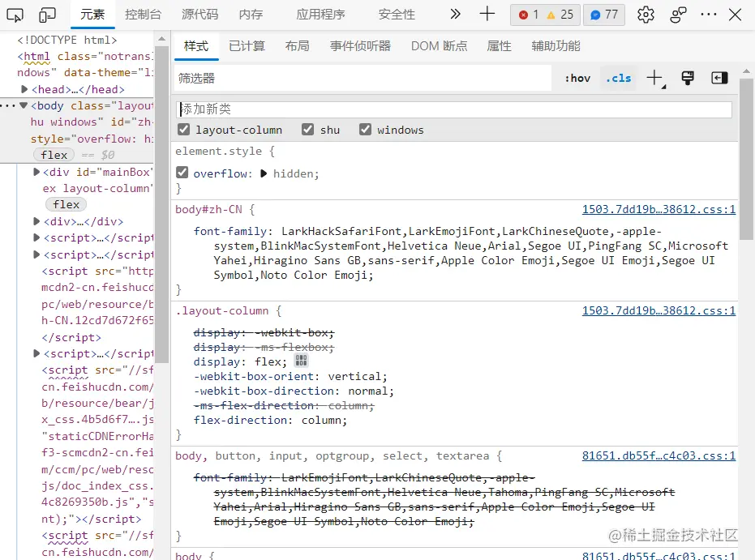The image size is (755, 560).
Task: Select the <!DOCTYPE html> node
Action: (67, 40)
